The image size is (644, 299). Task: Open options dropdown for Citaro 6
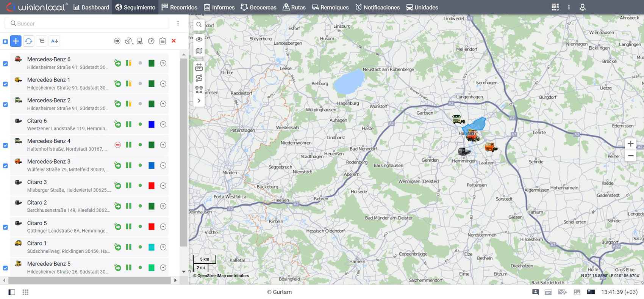[x=163, y=124]
